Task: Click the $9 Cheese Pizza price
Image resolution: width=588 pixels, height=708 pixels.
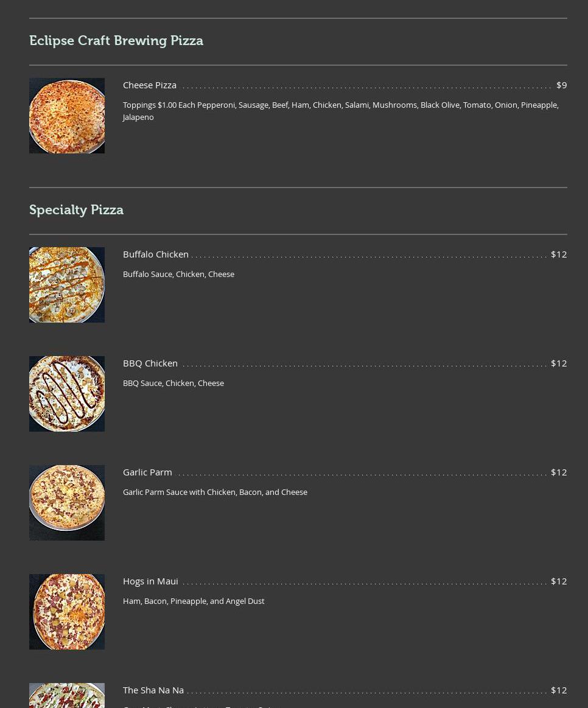Action: click(x=561, y=85)
